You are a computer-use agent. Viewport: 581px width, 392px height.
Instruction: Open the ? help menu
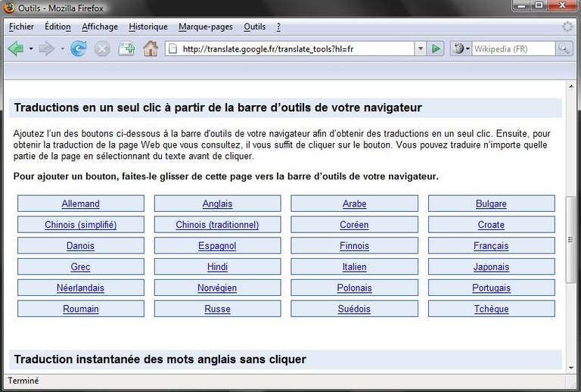(278, 26)
